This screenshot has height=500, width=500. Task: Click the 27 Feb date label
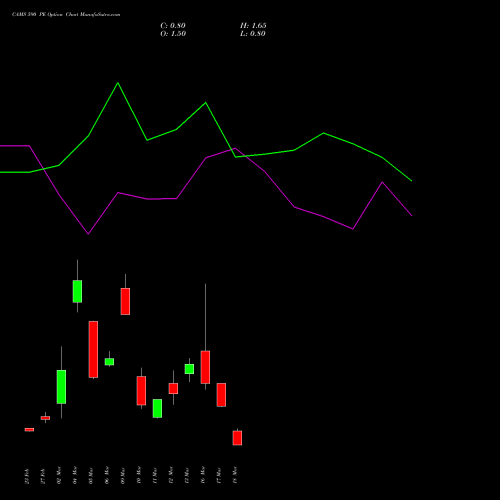tap(43, 476)
